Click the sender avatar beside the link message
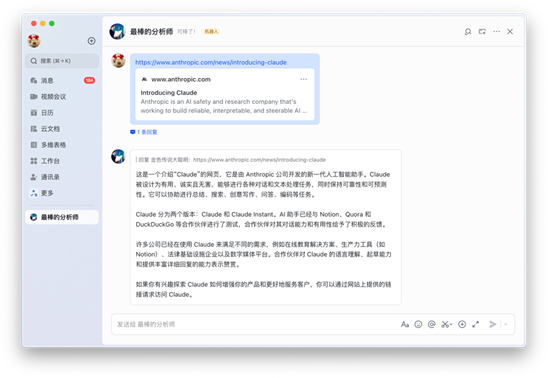Screen dimensions: 548x378 (x=118, y=61)
